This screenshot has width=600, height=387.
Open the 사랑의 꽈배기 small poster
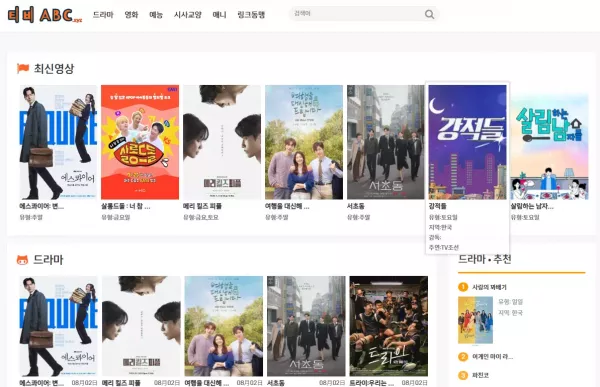click(475, 320)
